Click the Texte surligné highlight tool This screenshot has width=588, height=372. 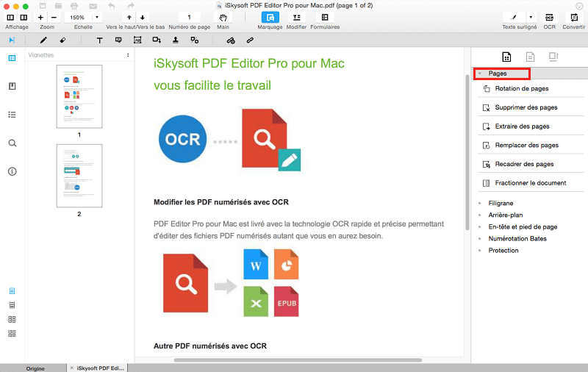[514, 17]
